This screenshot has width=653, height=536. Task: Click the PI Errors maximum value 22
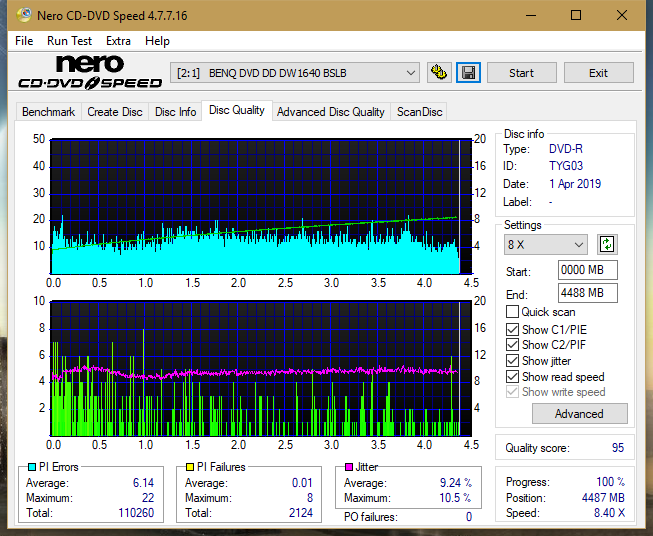point(148,498)
